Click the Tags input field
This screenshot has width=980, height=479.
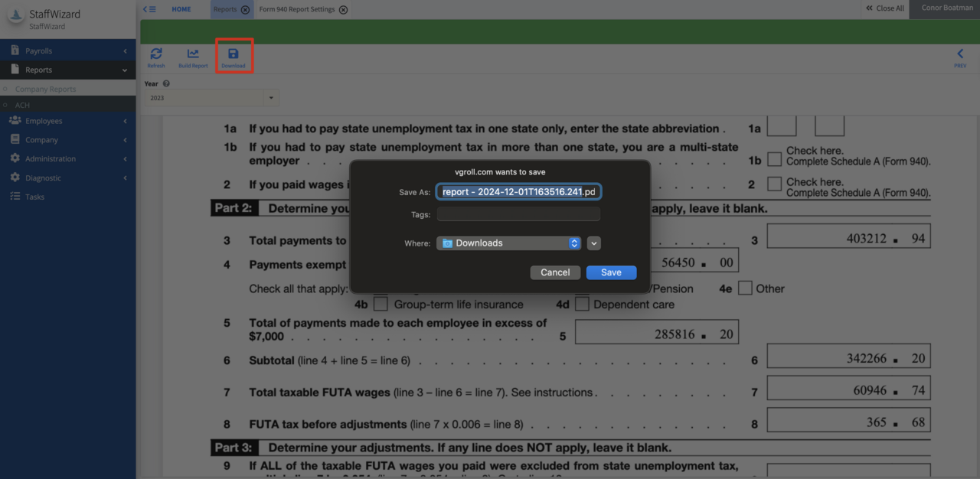[518, 215]
